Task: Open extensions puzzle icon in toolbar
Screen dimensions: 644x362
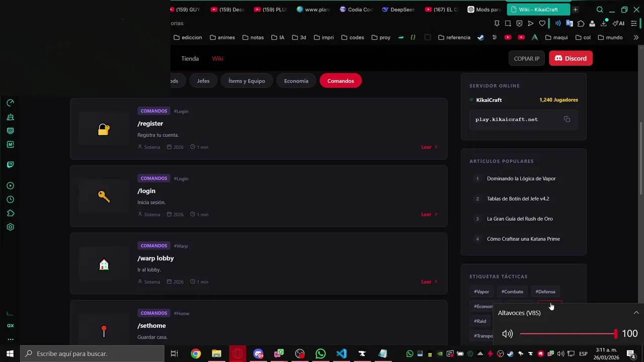Action: pyautogui.click(x=581, y=23)
